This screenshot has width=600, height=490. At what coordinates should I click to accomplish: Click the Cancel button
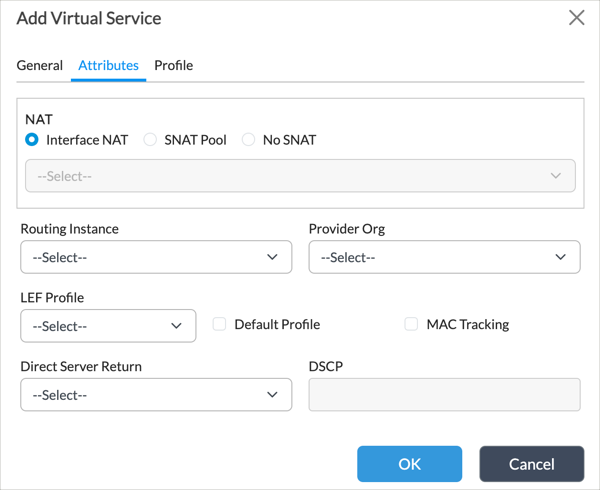532,464
